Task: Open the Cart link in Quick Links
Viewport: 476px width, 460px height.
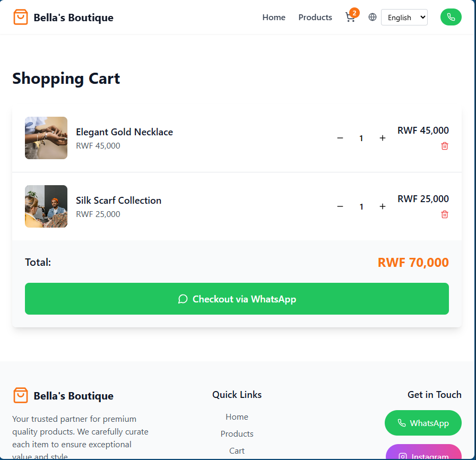Action: (237, 450)
